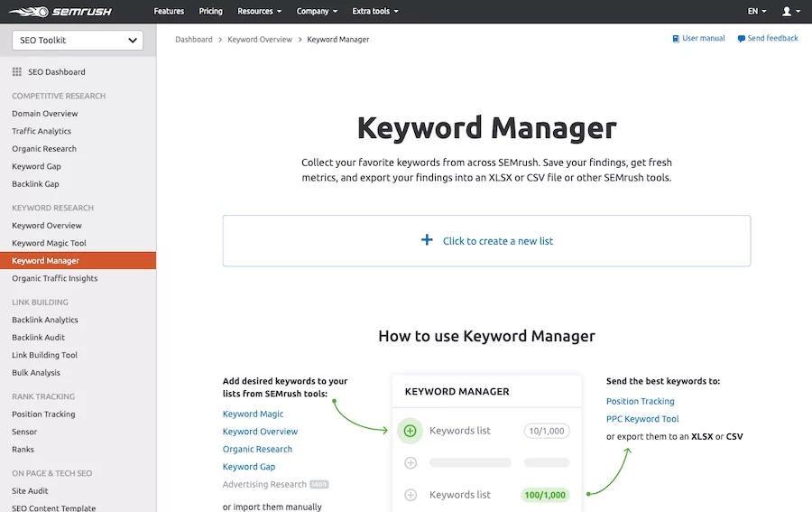The image size is (812, 512).
Task: Open the EN language selector
Action: (x=757, y=12)
